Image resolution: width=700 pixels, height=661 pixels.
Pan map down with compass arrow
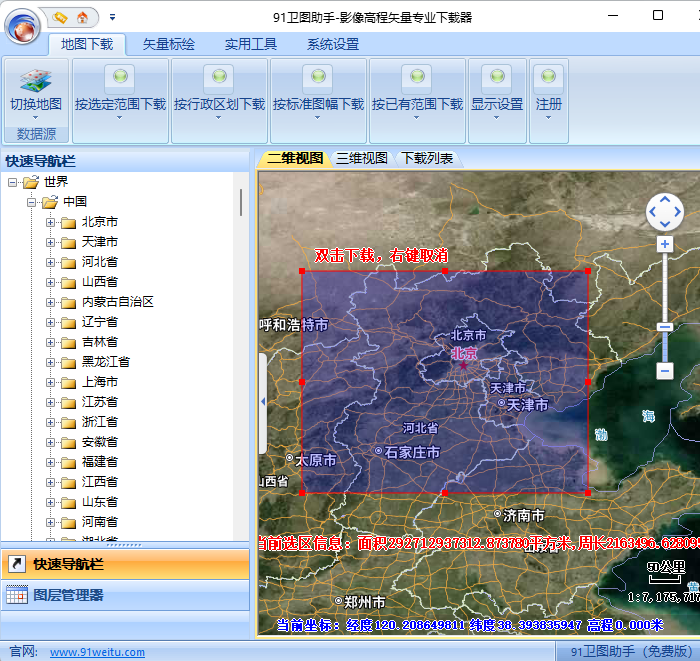(665, 224)
